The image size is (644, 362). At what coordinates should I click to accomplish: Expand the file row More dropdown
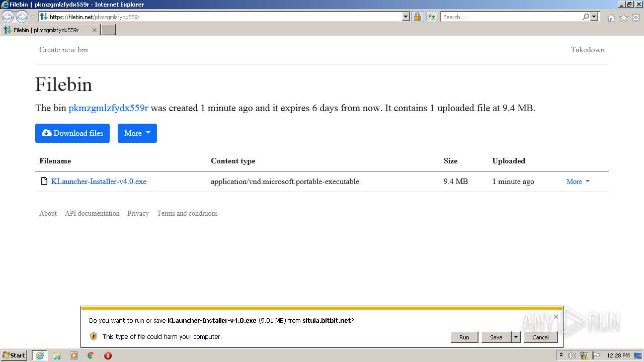point(578,182)
